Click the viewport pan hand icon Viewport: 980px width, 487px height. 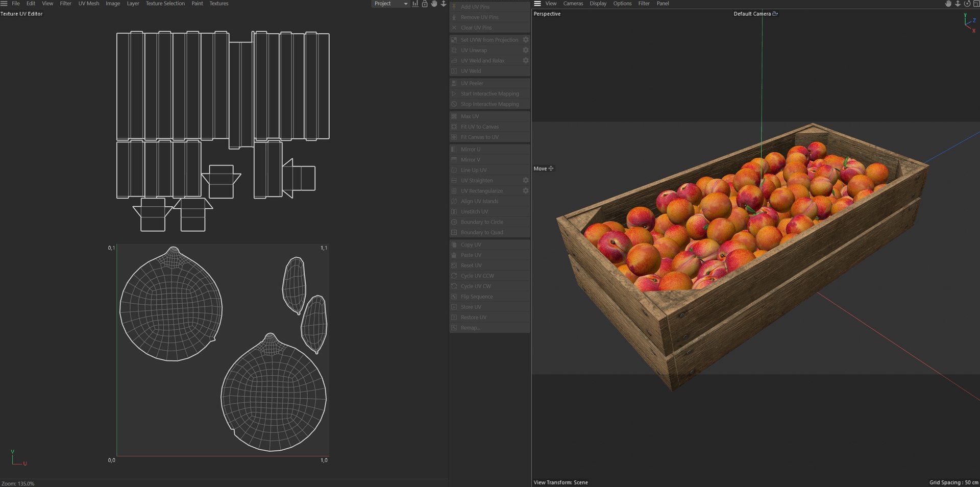[x=948, y=4]
